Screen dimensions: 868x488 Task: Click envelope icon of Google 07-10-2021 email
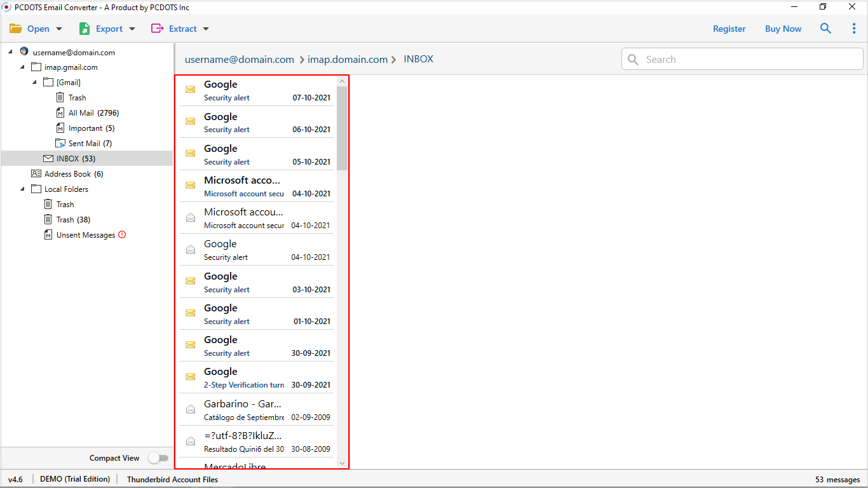click(x=190, y=90)
